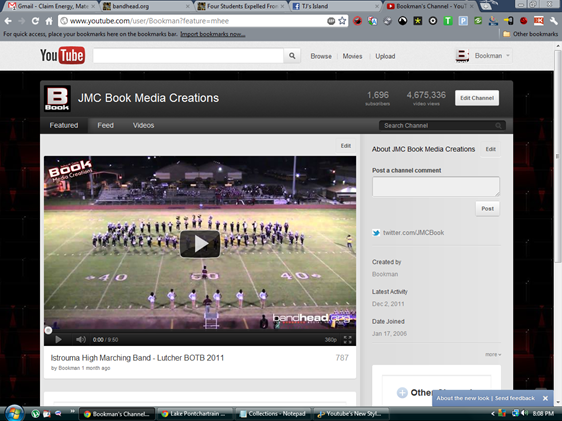Click the video progress bar scrubber

pos(48,330)
